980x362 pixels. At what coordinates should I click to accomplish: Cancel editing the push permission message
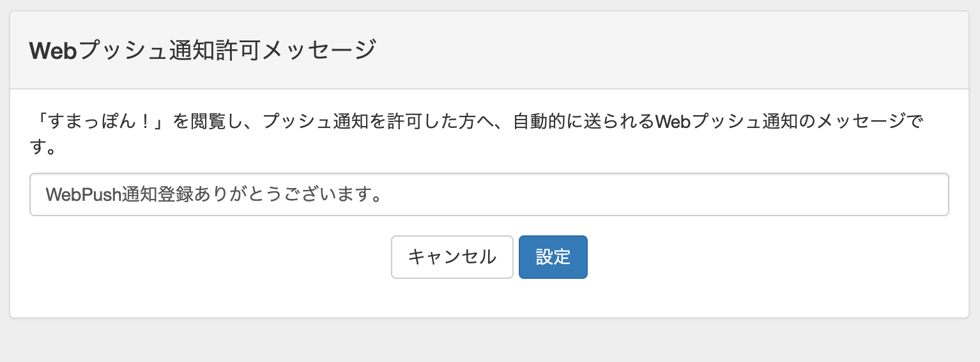(x=452, y=257)
